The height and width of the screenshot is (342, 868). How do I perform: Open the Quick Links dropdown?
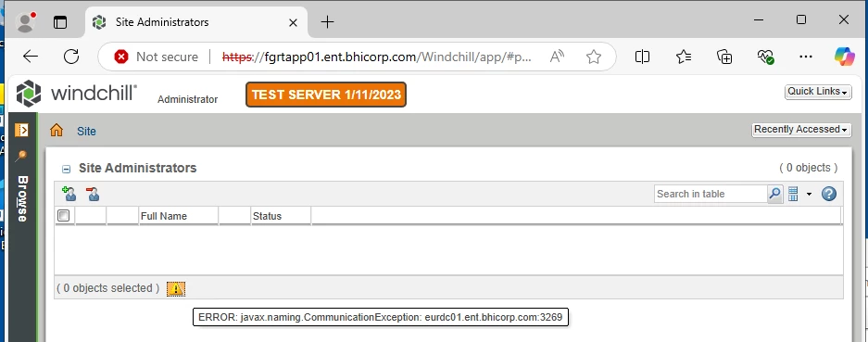tap(818, 92)
